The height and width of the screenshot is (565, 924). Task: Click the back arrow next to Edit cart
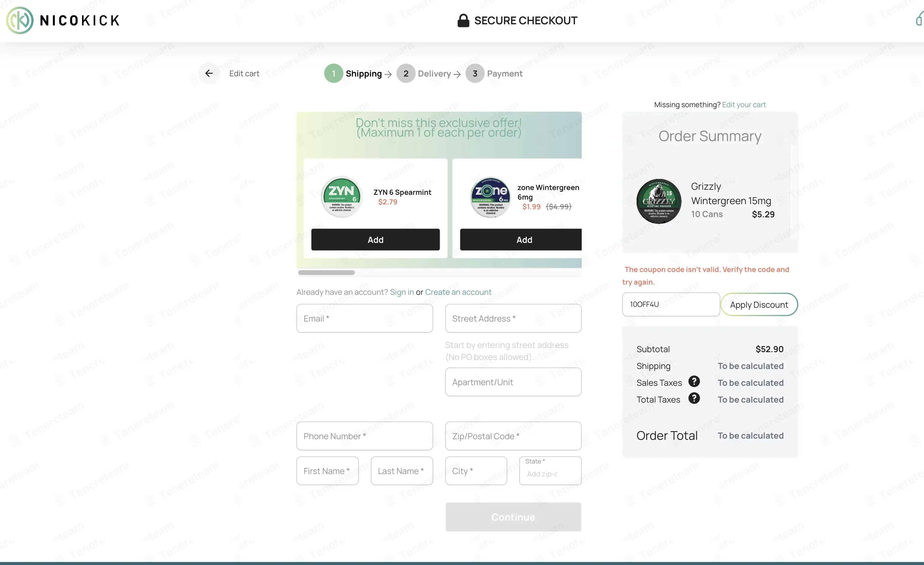[209, 73]
